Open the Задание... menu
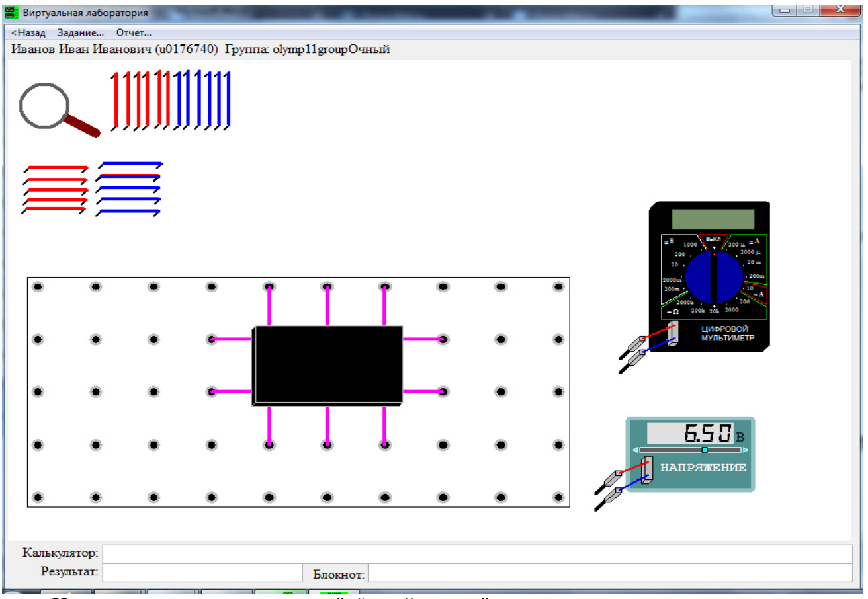868x599 pixels. (x=81, y=32)
